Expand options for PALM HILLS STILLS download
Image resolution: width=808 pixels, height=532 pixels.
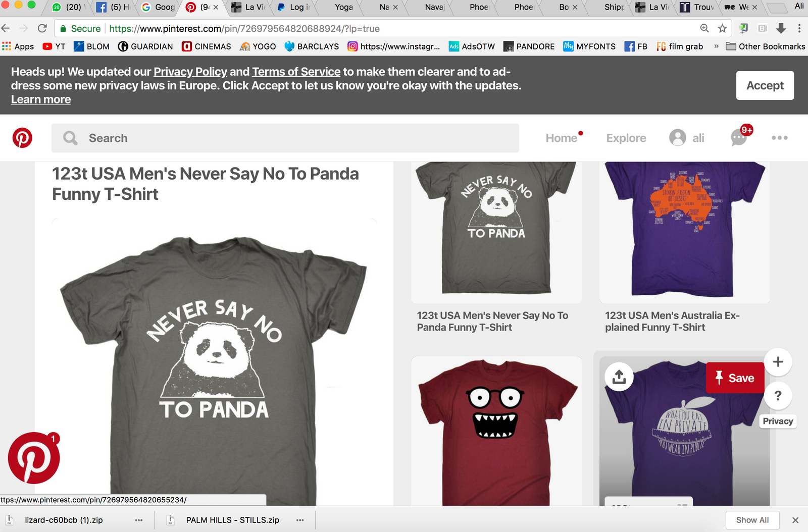(300, 520)
